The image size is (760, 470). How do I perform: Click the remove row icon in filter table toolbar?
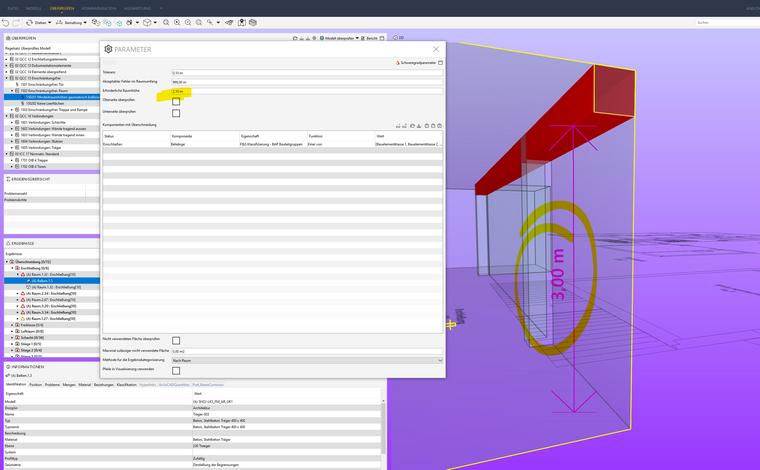point(404,126)
